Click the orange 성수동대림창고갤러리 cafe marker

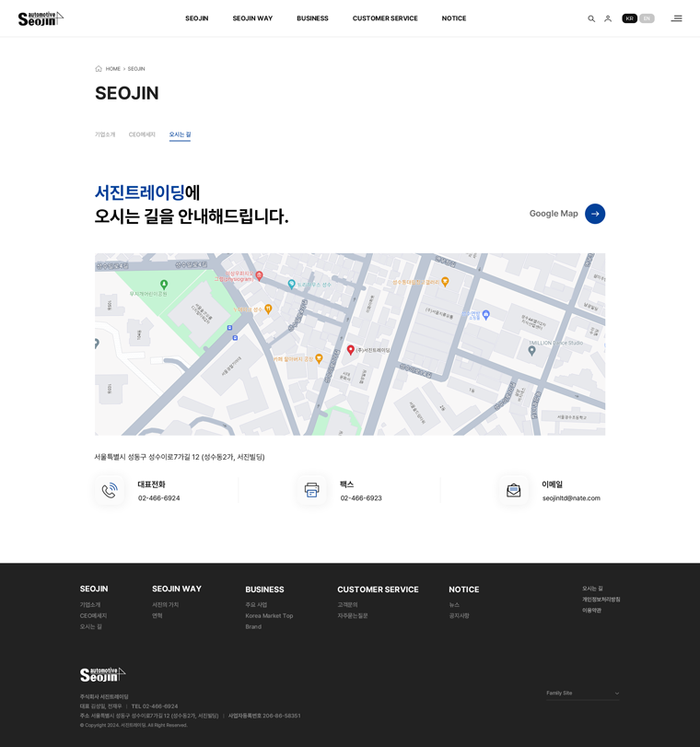445,282
